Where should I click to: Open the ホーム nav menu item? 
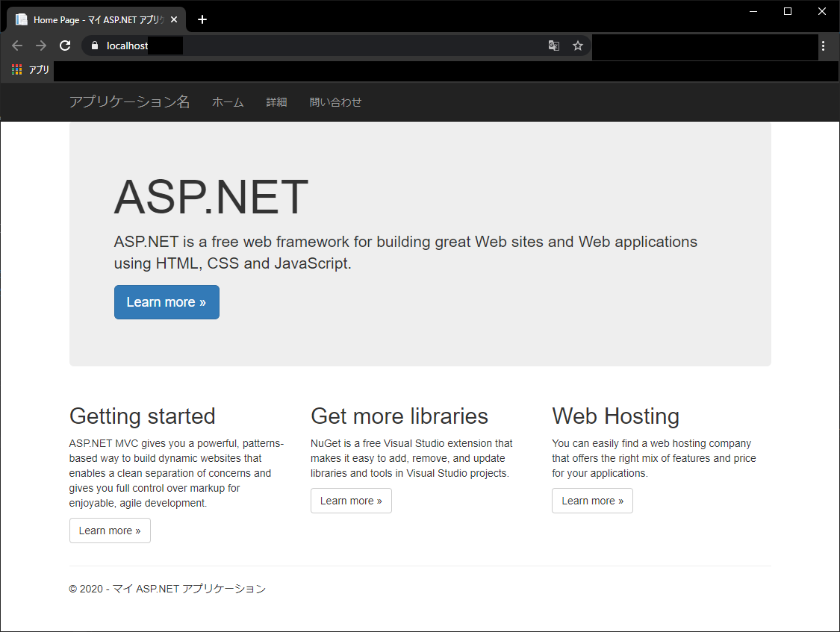pyautogui.click(x=228, y=101)
